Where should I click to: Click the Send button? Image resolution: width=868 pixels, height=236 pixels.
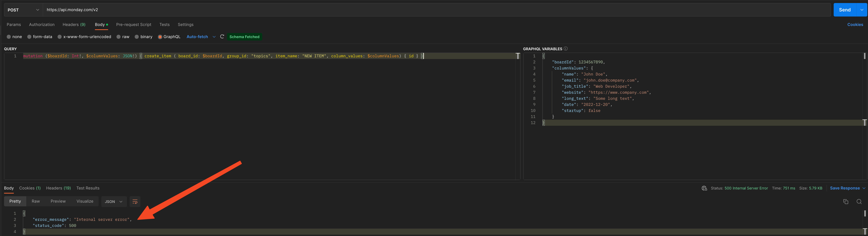point(845,10)
